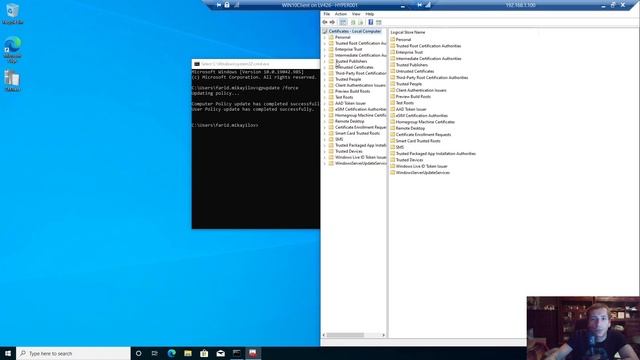Click Intermediate Certification Authorities folder icon

(x=393, y=58)
